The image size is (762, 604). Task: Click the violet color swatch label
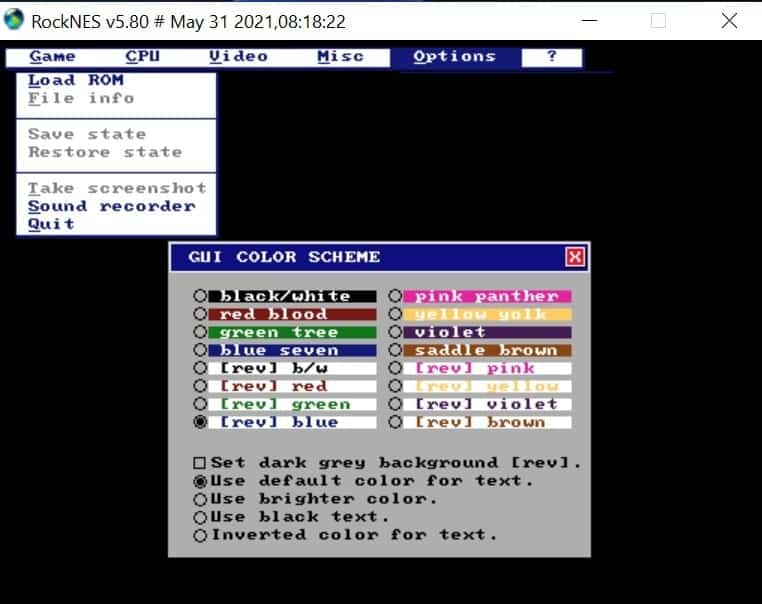click(487, 332)
